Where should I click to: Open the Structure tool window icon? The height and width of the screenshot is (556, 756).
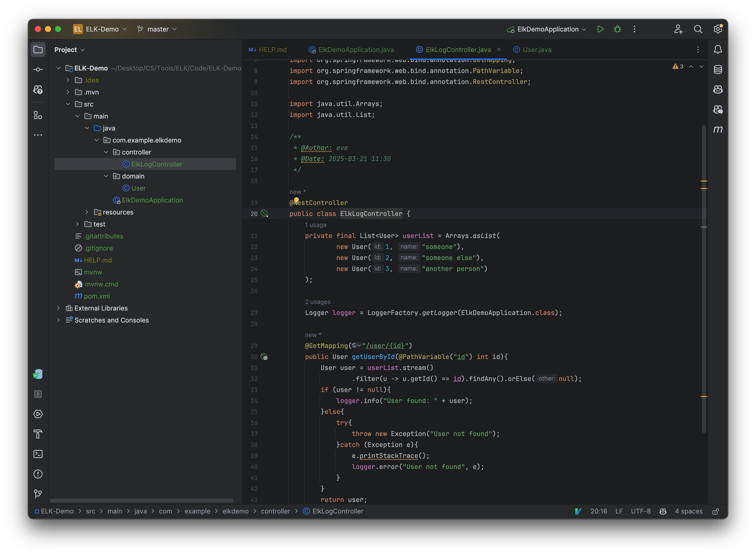click(38, 115)
